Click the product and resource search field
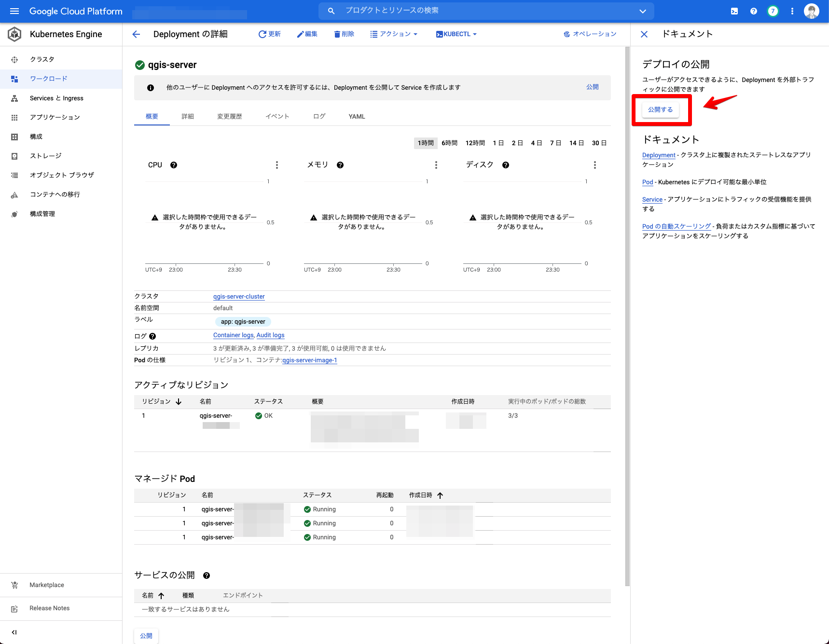The height and width of the screenshot is (644, 829). click(x=486, y=11)
